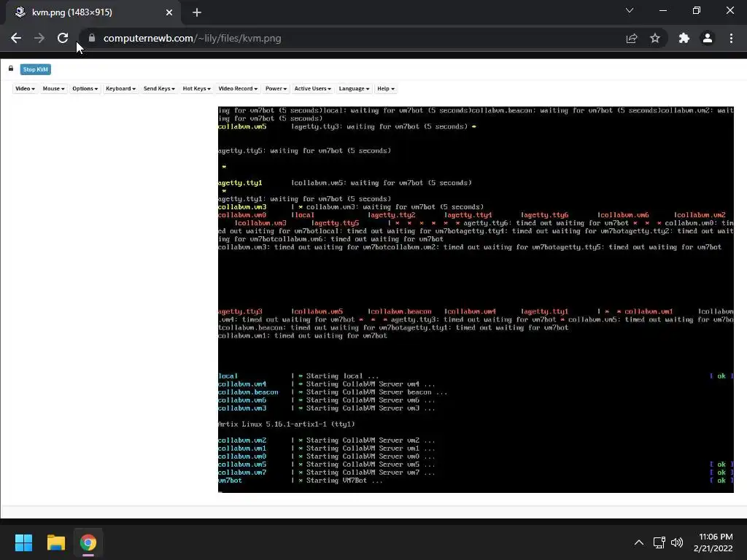Open the Chrome extensions puzzle icon
This screenshot has height=560, width=747.
(684, 38)
